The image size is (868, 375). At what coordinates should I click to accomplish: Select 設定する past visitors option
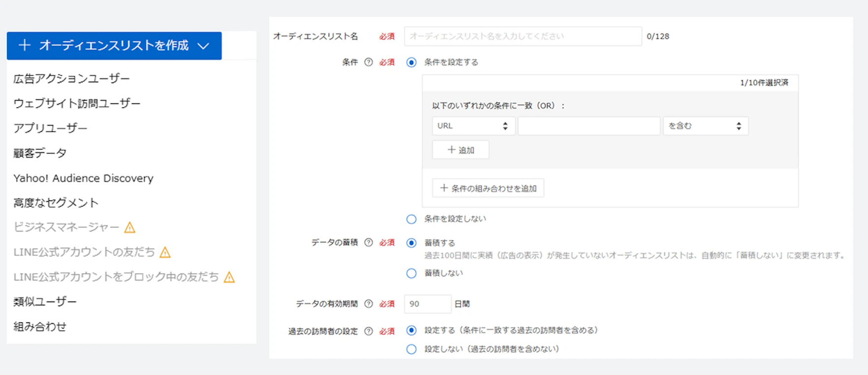411,330
